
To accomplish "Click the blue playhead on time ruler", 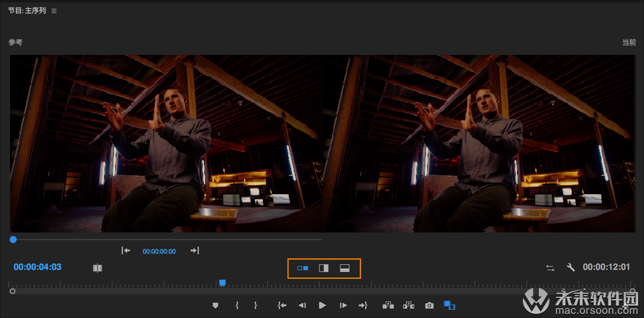I will tap(222, 283).
